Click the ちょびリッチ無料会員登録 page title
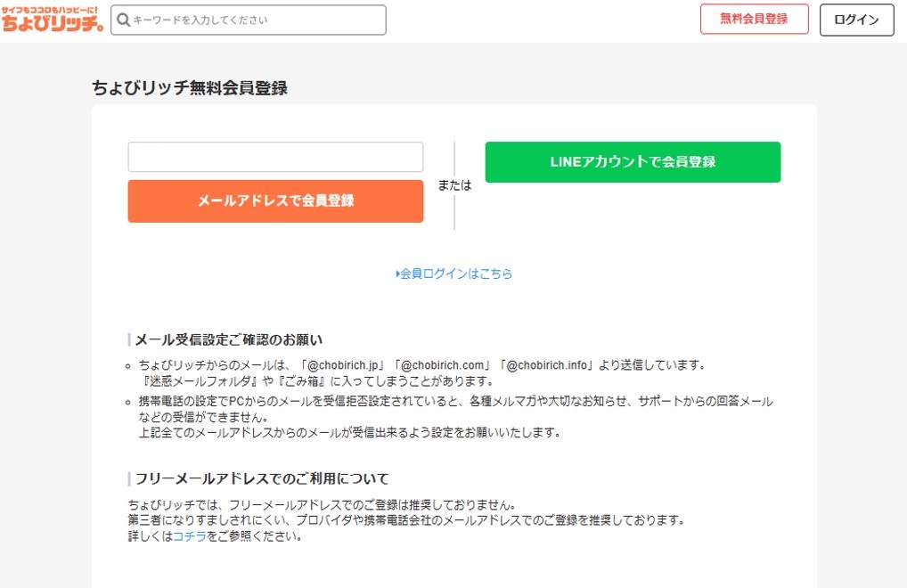 point(190,87)
